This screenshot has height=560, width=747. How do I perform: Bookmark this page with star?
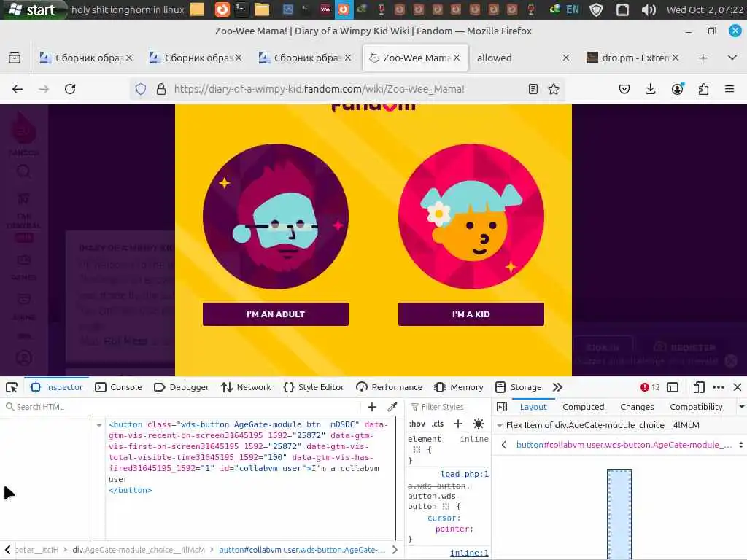[554, 89]
